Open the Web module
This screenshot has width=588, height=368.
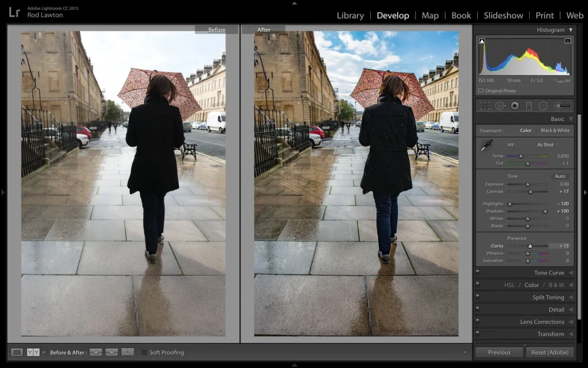pyautogui.click(x=575, y=15)
